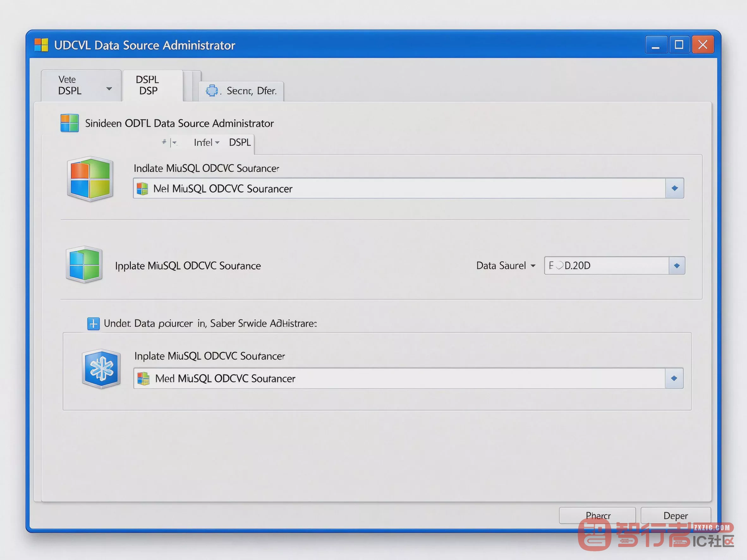Select the inner DSPL tab
This screenshot has width=747, height=560.
coord(240,142)
